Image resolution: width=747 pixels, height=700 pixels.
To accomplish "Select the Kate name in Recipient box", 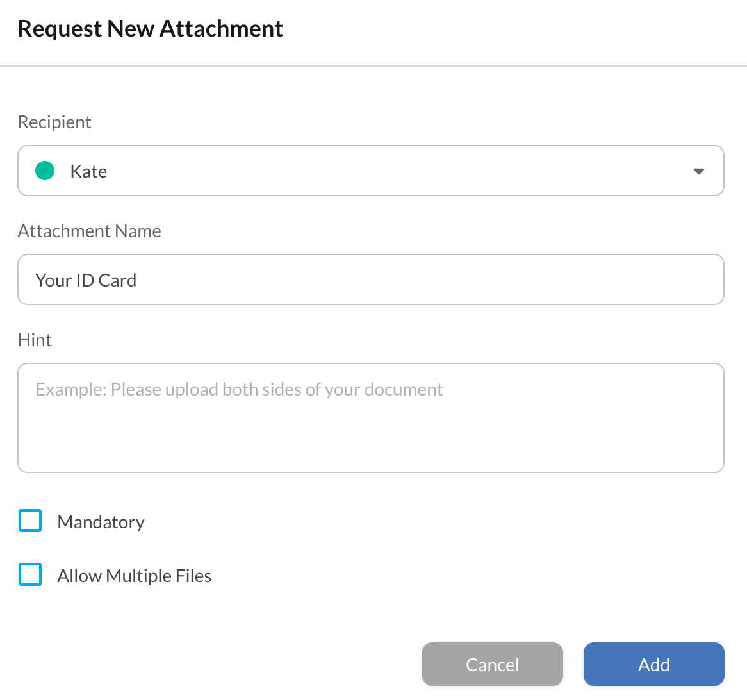I will coord(88,171).
